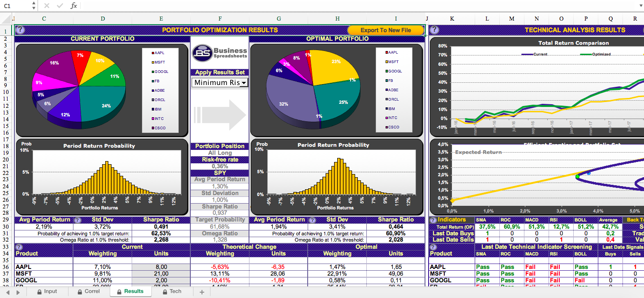Click Current Sharpe Ratio value 0,491
The image size is (644, 298).
point(161,227)
